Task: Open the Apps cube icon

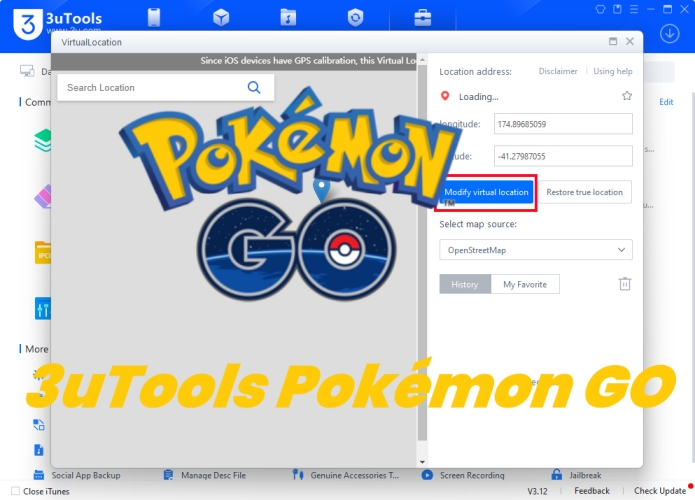Action: (221, 18)
